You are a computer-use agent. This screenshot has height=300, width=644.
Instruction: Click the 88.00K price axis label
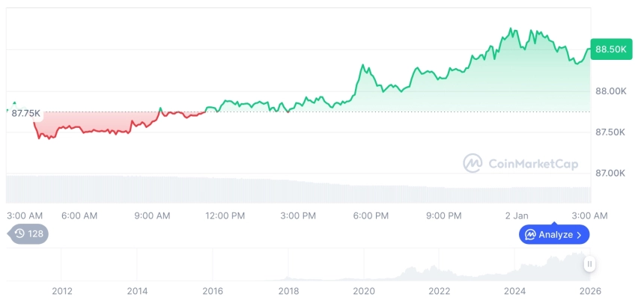coord(610,91)
